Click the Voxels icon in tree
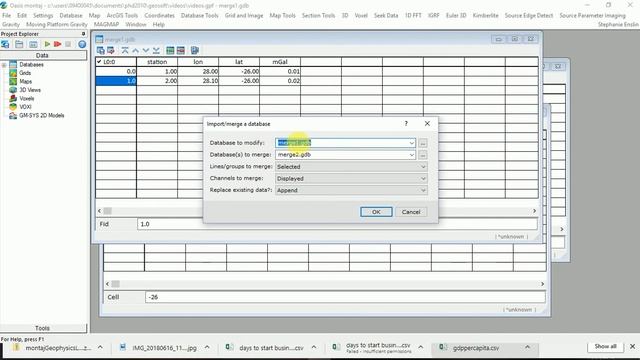 tap(13, 98)
